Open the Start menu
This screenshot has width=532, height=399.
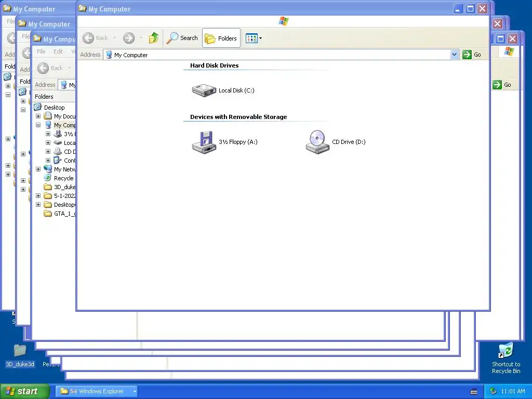point(24,391)
